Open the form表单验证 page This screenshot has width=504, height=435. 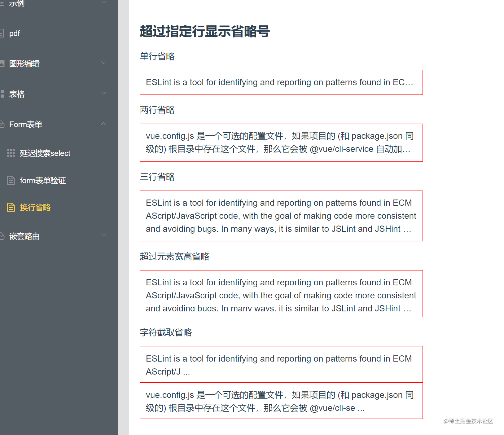click(43, 180)
